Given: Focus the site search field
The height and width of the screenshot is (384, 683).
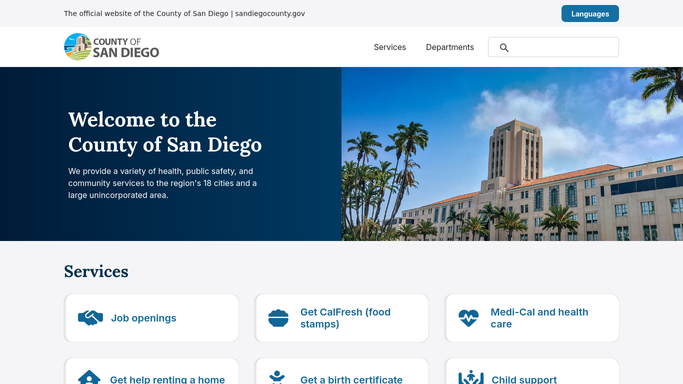Looking at the screenshot, I should pyautogui.click(x=553, y=47).
